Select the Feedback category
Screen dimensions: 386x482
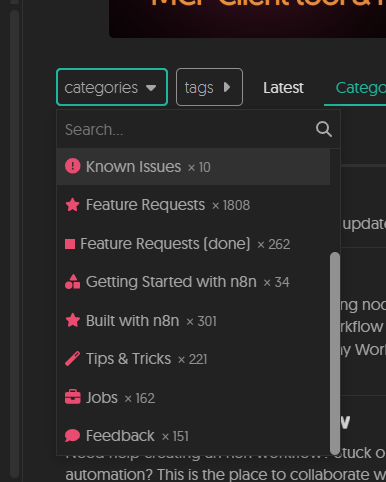193,436
